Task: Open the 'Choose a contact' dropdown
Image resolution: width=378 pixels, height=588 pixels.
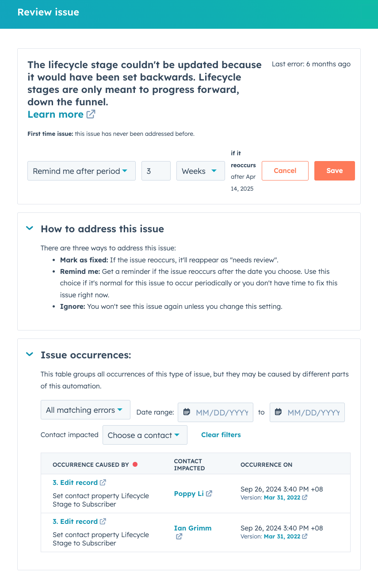Action: [x=145, y=434]
